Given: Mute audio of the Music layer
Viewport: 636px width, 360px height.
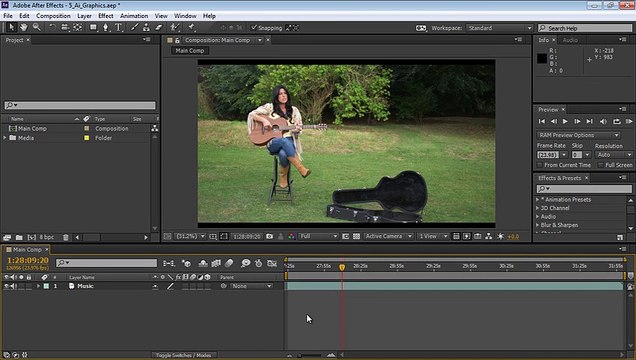Looking at the screenshot, I should point(13,286).
